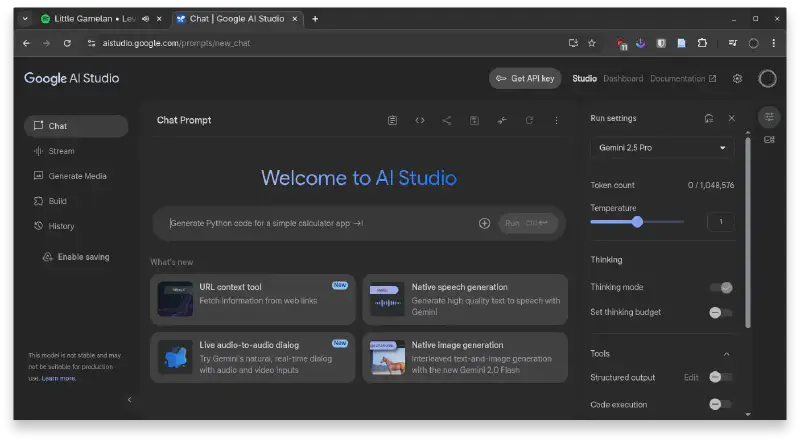Collapse the left sidebar arrow
Image resolution: width=800 pixels, height=440 pixels.
coord(129,400)
